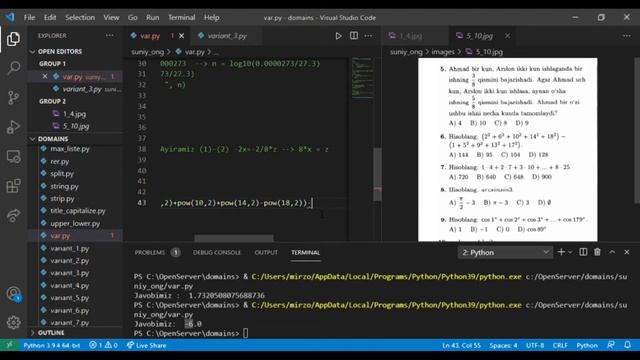Open the Terminal menu

182,18
